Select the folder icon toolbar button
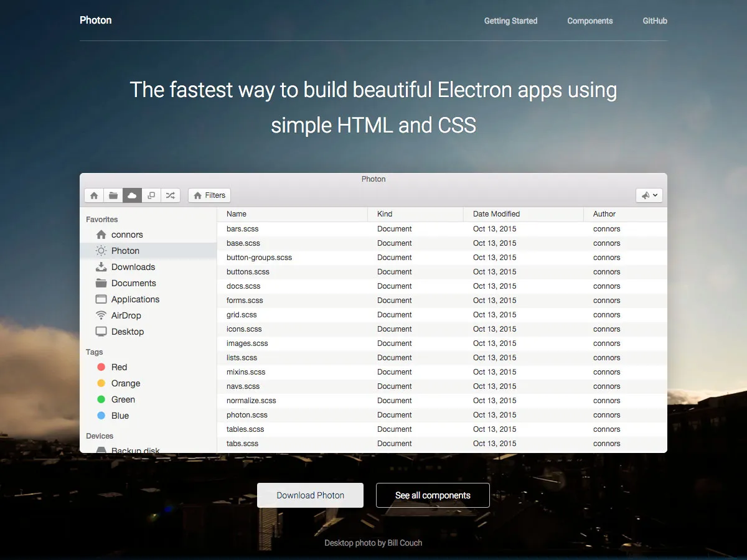Image resolution: width=747 pixels, height=560 pixels. 113,195
